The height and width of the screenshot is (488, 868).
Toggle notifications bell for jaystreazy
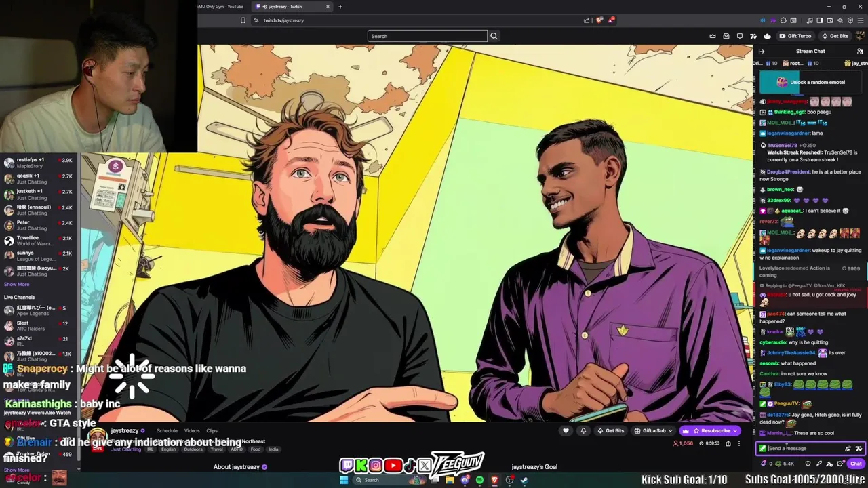[583, 430]
